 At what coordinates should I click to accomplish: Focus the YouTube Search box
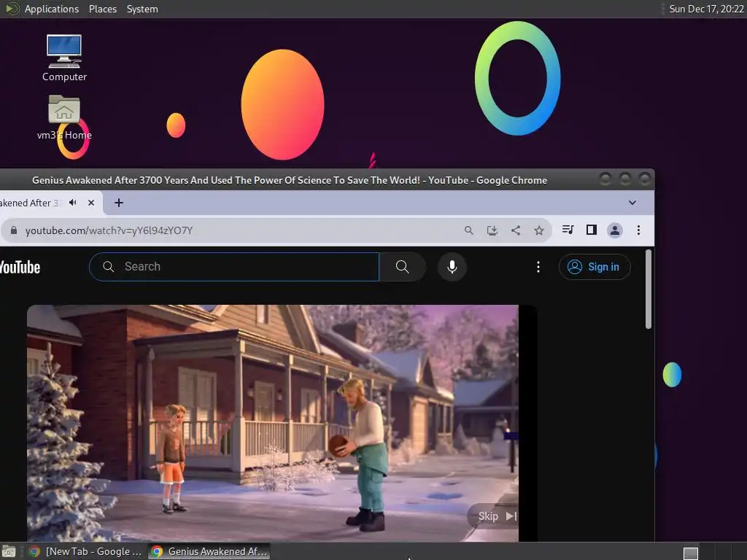click(234, 267)
